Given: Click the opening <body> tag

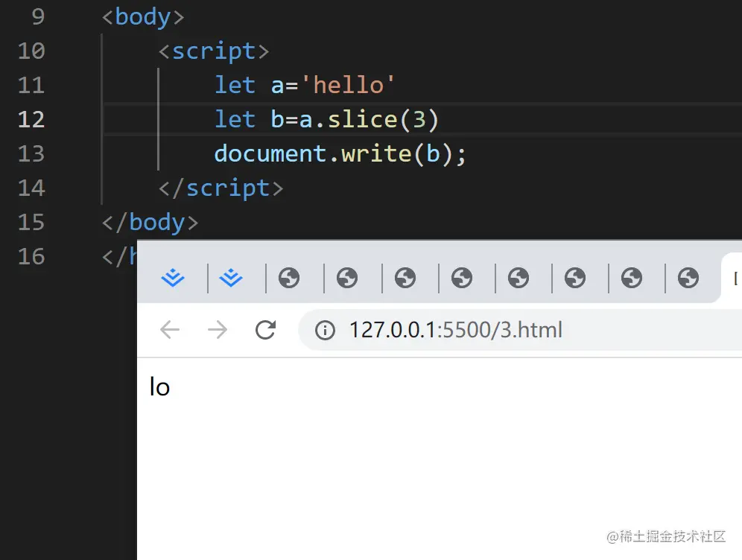Looking at the screenshot, I should pyautogui.click(x=143, y=17).
